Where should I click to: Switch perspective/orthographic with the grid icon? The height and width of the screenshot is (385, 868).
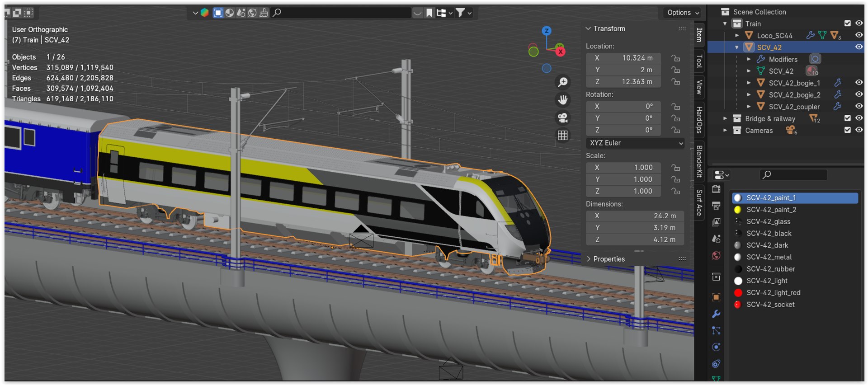coord(562,136)
